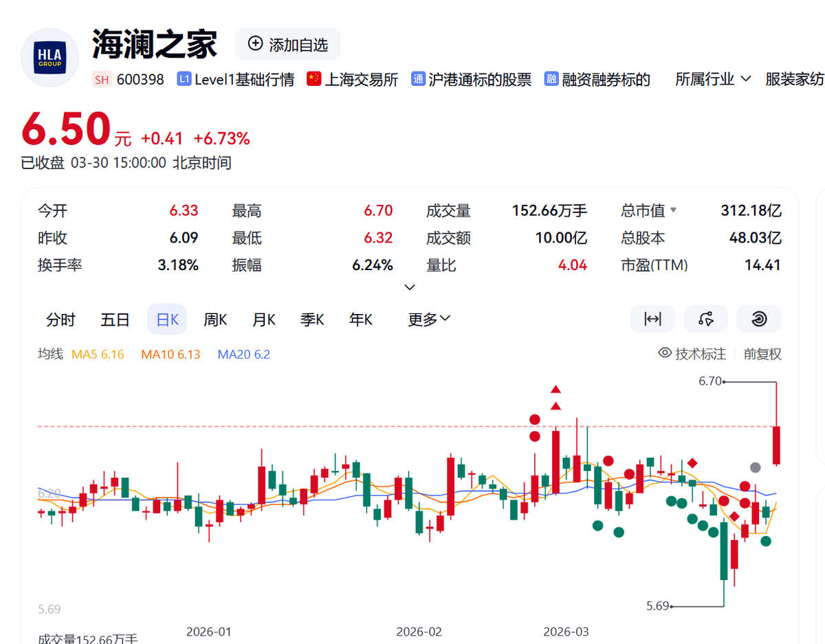
Task: Click the drawing tool icon
Action: pyautogui.click(x=705, y=319)
